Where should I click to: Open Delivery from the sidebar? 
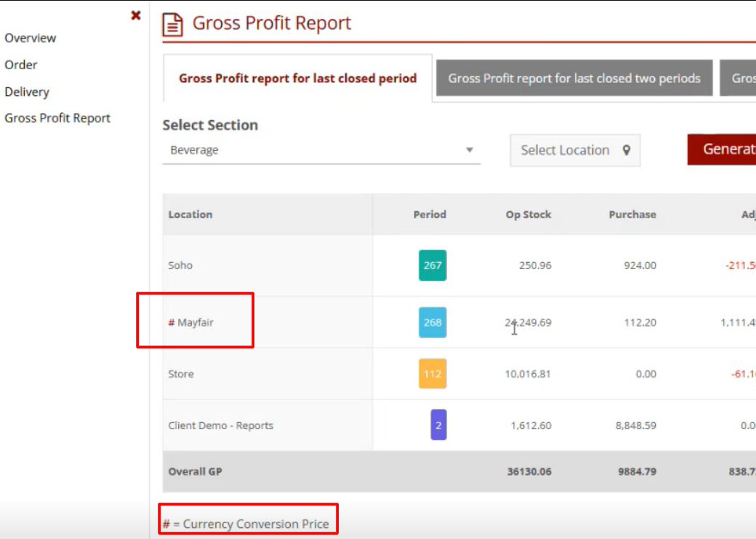click(x=27, y=92)
